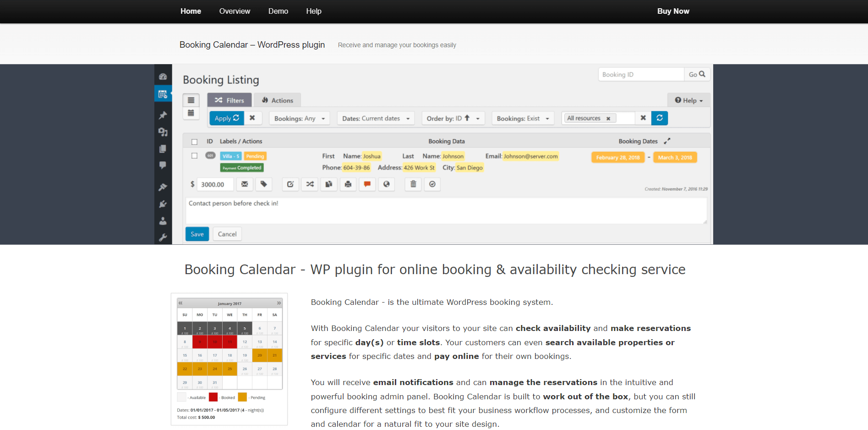Select the edit booking pencil icon
The image size is (868, 430).
tap(290, 184)
